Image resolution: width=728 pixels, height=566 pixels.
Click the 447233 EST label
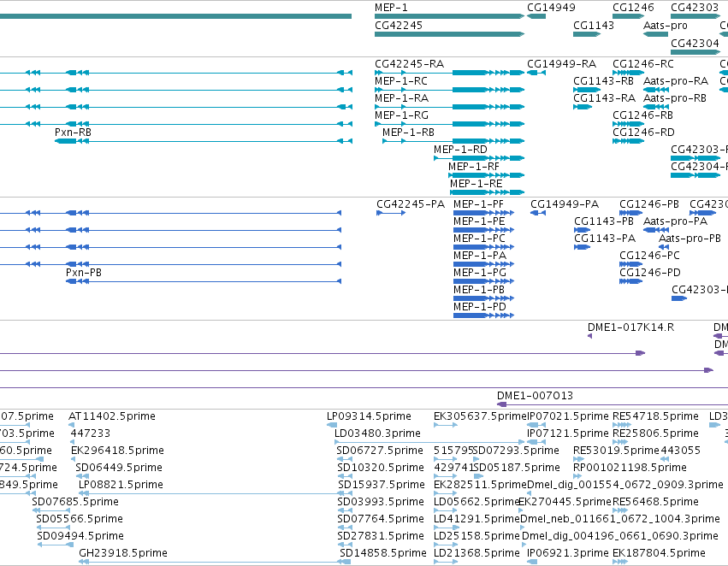(91, 433)
